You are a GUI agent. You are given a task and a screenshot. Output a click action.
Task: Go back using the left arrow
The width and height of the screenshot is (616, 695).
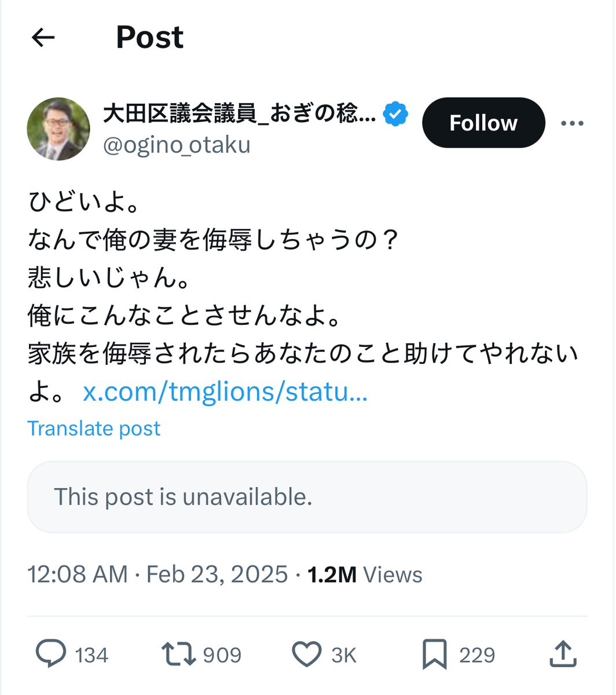pyautogui.click(x=43, y=38)
